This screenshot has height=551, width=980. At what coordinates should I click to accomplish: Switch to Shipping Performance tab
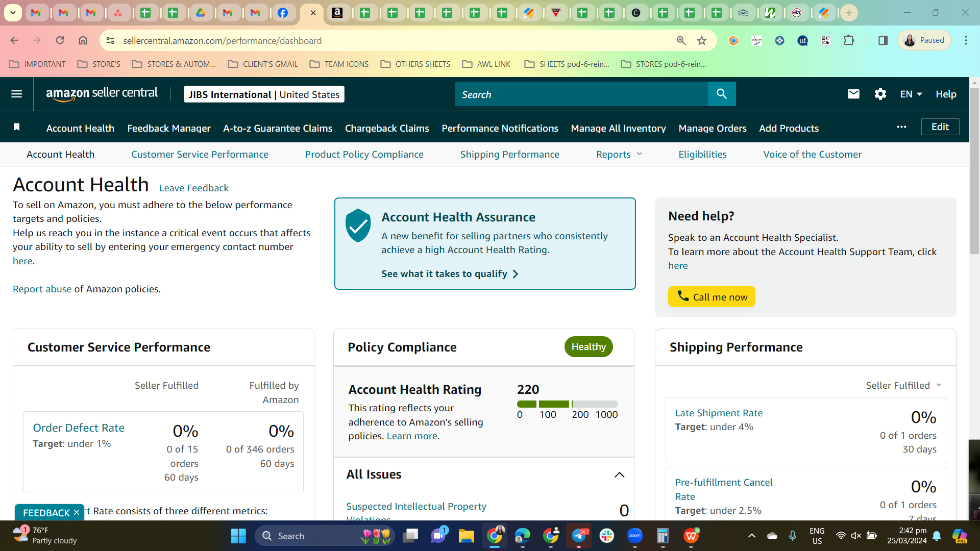(x=510, y=154)
